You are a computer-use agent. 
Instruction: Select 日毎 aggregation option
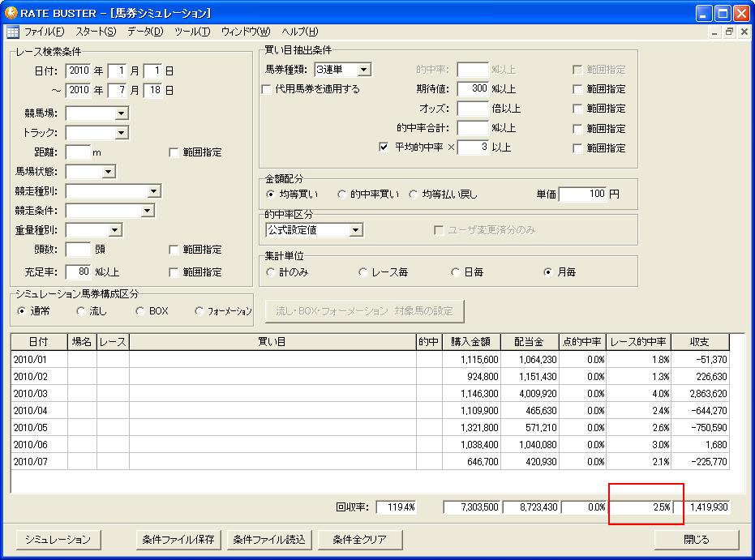point(455,272)
